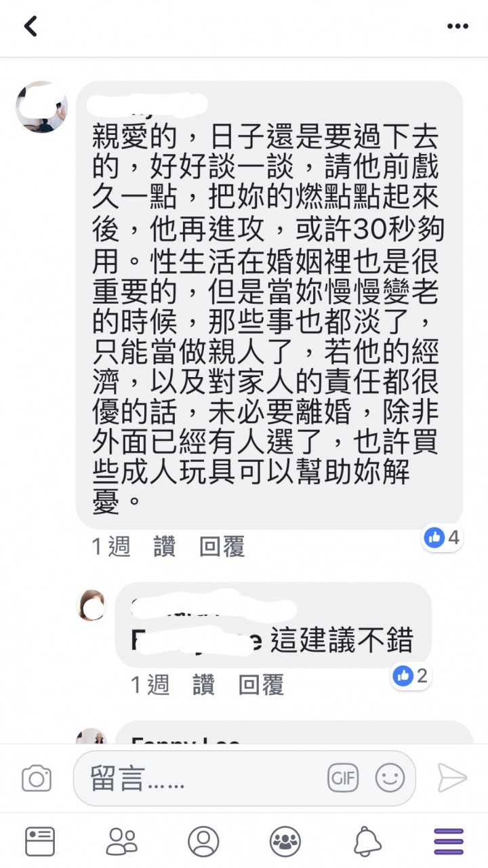Image resolution: width=488 pixels, height=868 pixels.
Task: Open the three-dots more options menu
Action: [x=457, y=26]
